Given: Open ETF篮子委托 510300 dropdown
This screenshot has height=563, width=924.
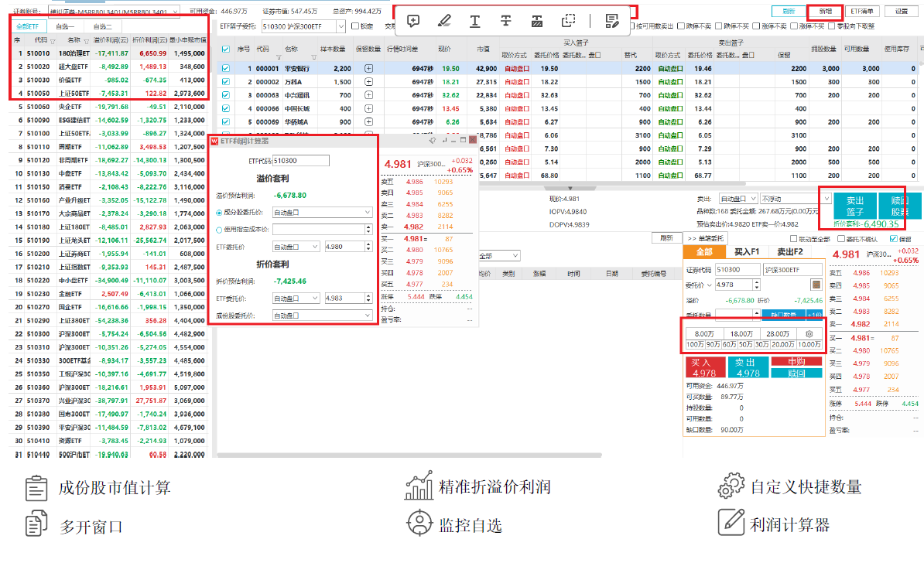Looking at the screenshot, I should [x=341, y=26].
